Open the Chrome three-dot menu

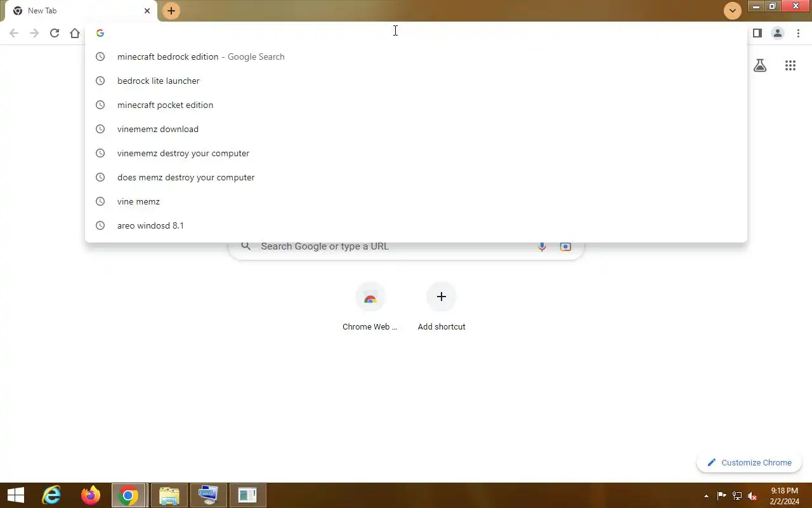click(798, 33)
